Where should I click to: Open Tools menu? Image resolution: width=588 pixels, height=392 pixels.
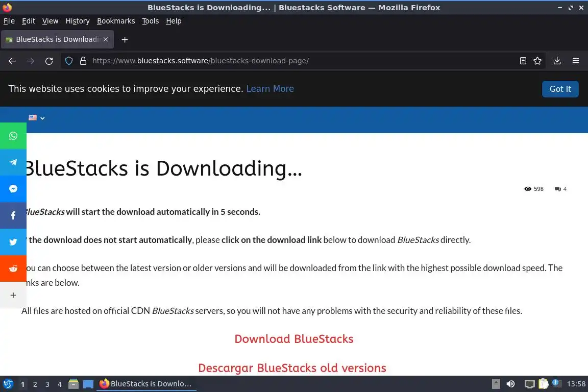pos(151,21)
